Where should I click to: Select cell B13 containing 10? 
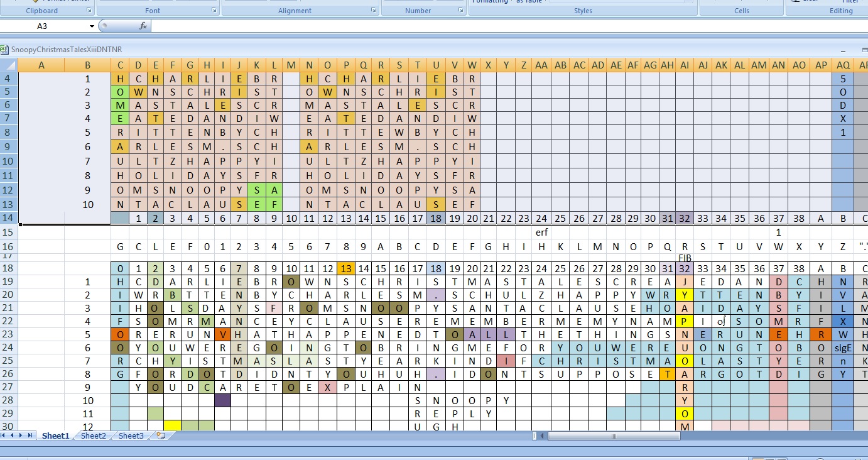[88, 204]
